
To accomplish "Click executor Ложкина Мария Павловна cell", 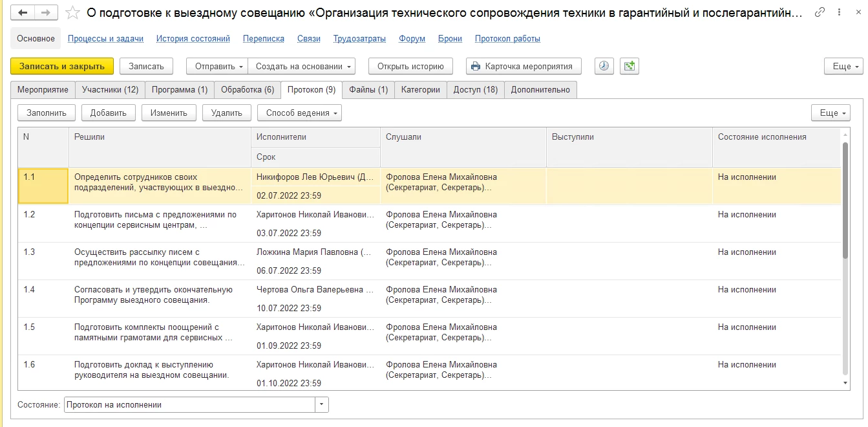I will (315, 252).
